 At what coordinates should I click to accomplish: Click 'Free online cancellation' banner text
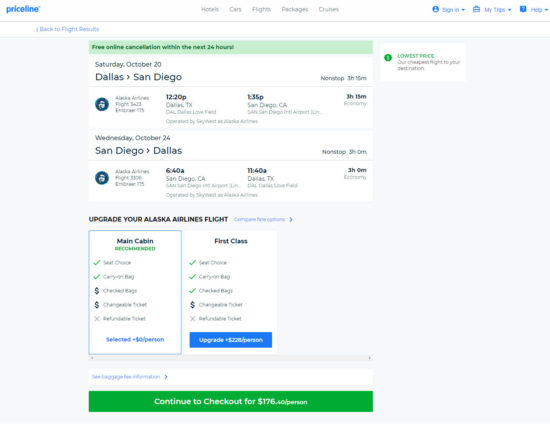click(x=163, y=47)
